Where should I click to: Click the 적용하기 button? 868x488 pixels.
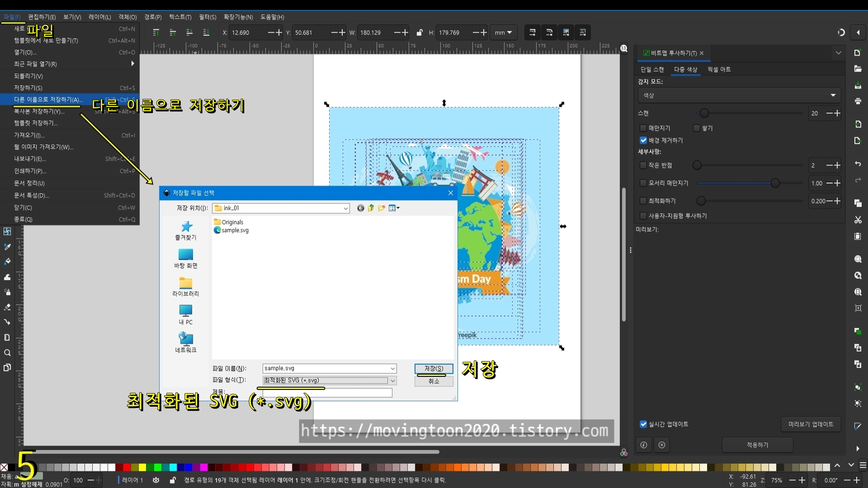[x=757, y=445]
